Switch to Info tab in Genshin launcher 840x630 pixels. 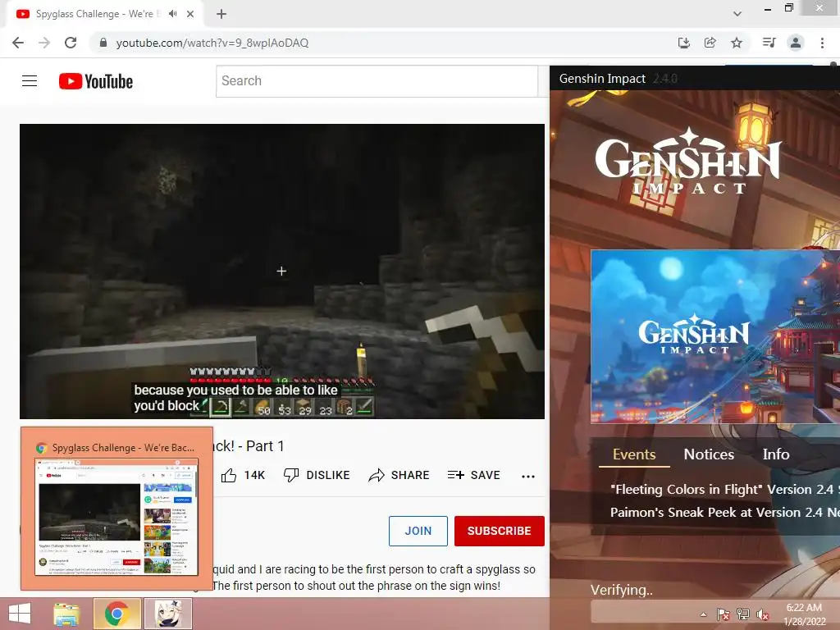pyautogui.click(x=776, y=454)
